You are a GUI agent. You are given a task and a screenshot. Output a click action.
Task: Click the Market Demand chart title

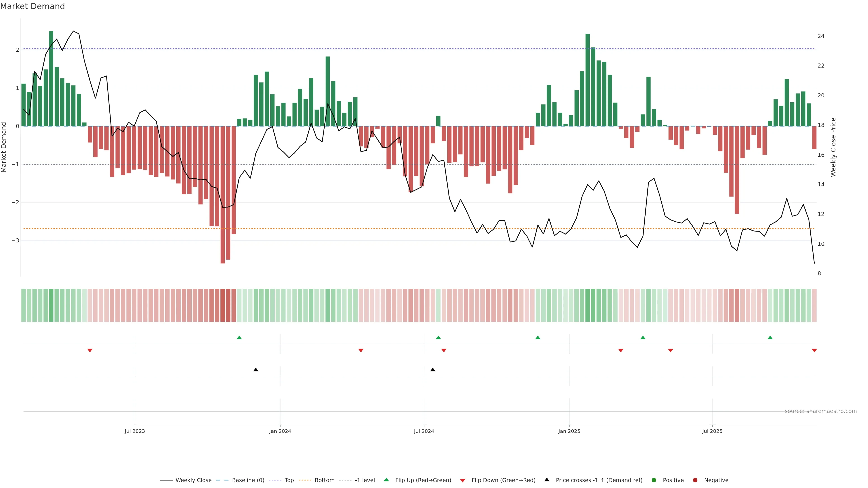coord(32,6)
